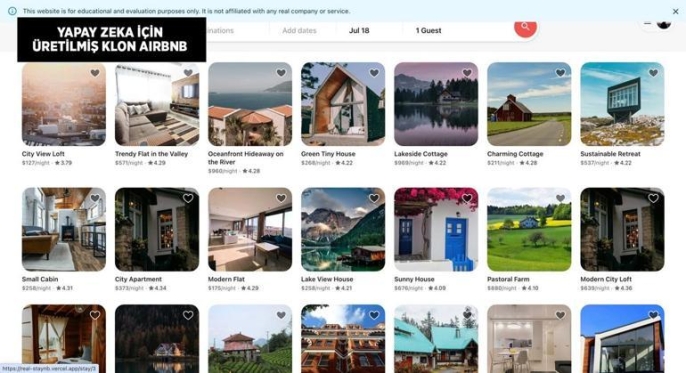The image size is (686, 373).
Task: Open the City Apartment listing photo
Action: (157, 229)
